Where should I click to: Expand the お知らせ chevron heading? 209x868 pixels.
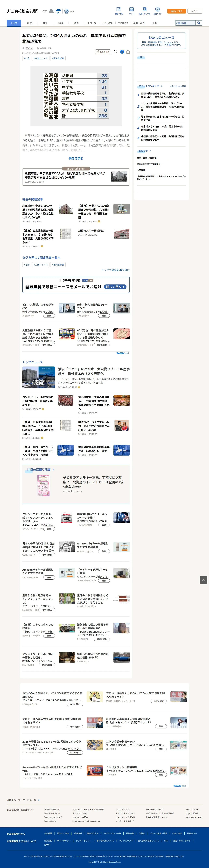[x=145, y=151]
